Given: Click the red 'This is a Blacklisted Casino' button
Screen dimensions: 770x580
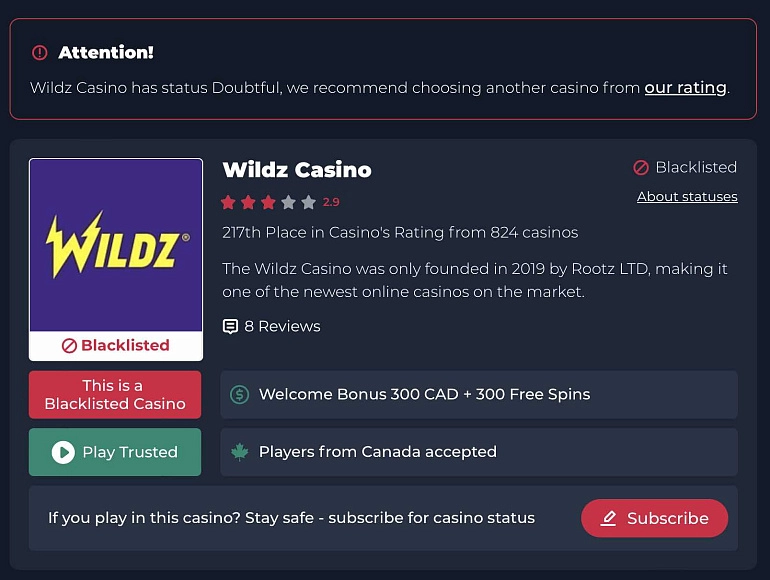Looking at the screenshot, I should [115, 395].
